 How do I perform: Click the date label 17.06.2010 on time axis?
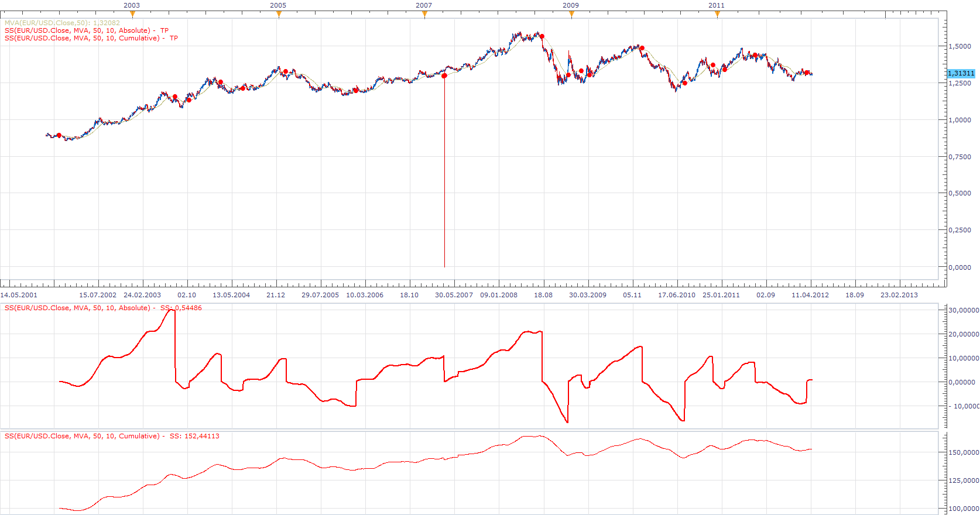pos(677,295)
